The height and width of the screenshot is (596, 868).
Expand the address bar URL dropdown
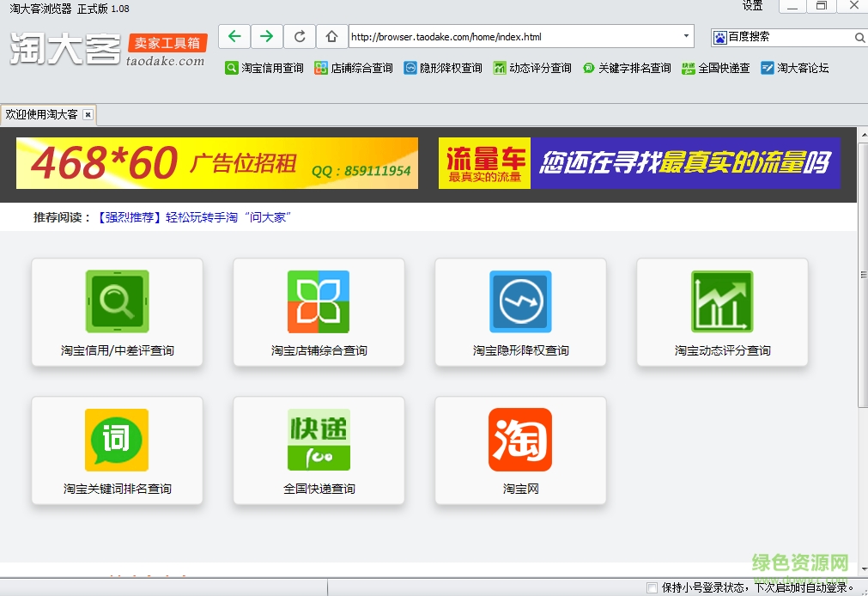point(686,37)
